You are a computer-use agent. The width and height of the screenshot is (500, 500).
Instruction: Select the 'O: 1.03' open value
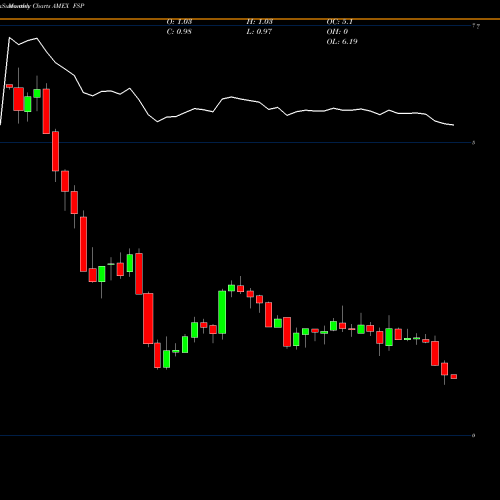[x=179, y=22]
